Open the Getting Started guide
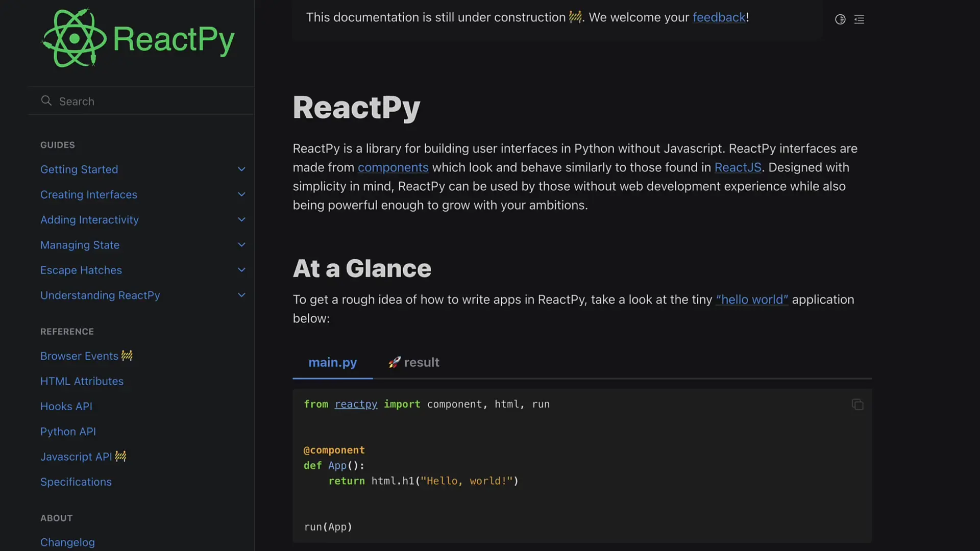 pyautogui.click(x=79, y=169)
